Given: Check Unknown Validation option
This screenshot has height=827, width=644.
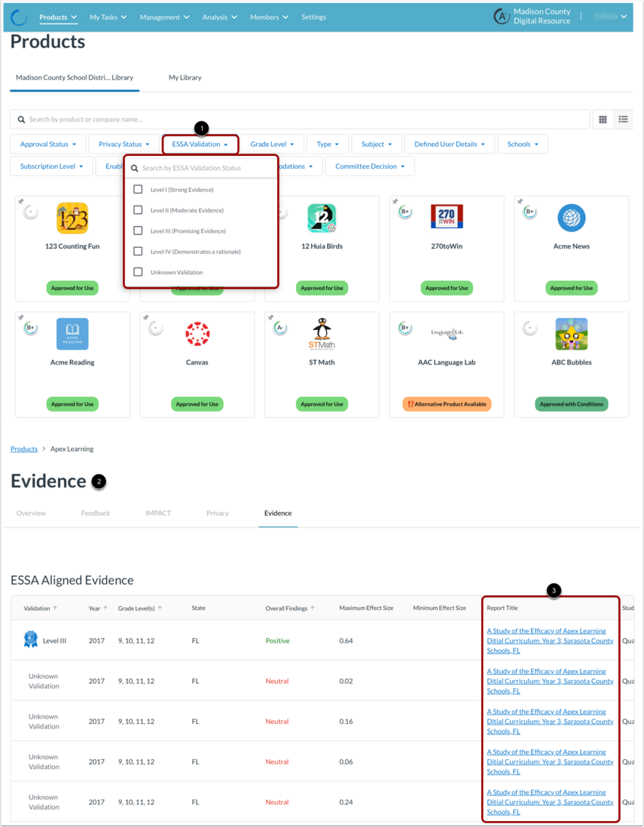Looking at the screenshot, I should (138, 272).
